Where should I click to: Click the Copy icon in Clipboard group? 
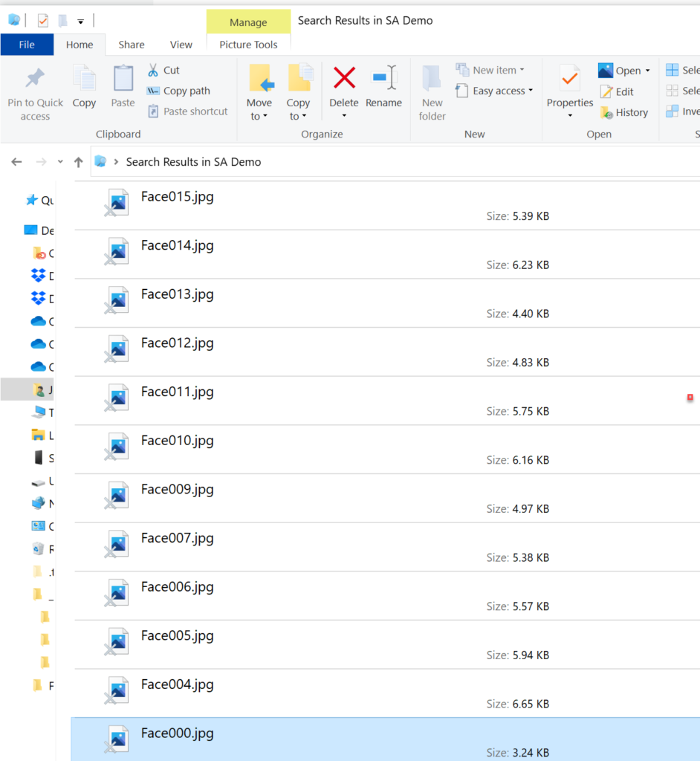point(84,78)
